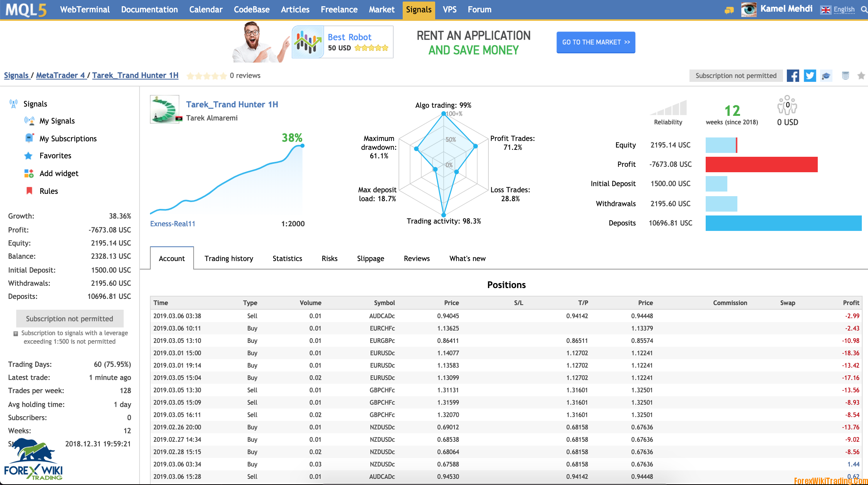This screenshot has height=485, width=868.
Task: Open the Market menu item
Action: (382, 10)
